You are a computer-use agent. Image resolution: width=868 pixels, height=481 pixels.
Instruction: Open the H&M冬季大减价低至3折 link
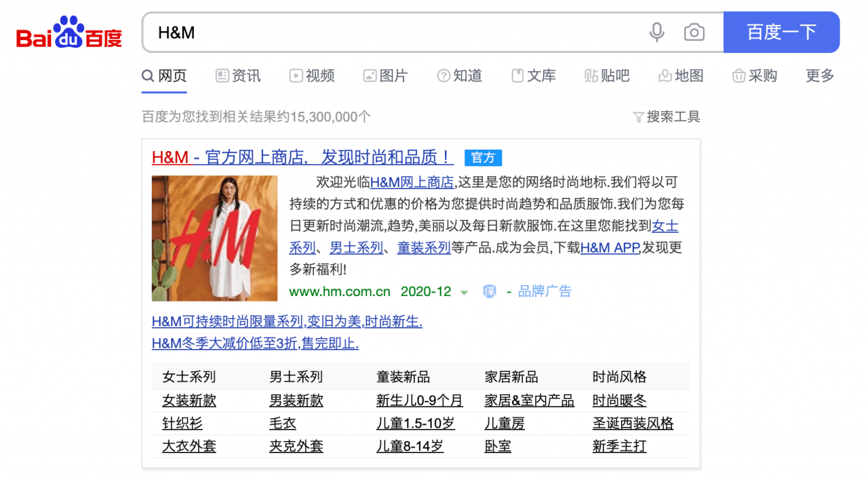(255, 343)
